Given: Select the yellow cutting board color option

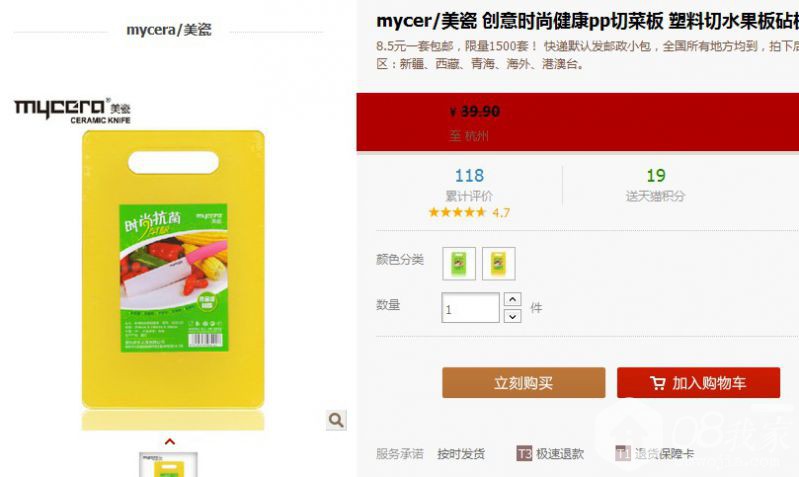Looking at the screenshot, I should [x=498, y=263].
